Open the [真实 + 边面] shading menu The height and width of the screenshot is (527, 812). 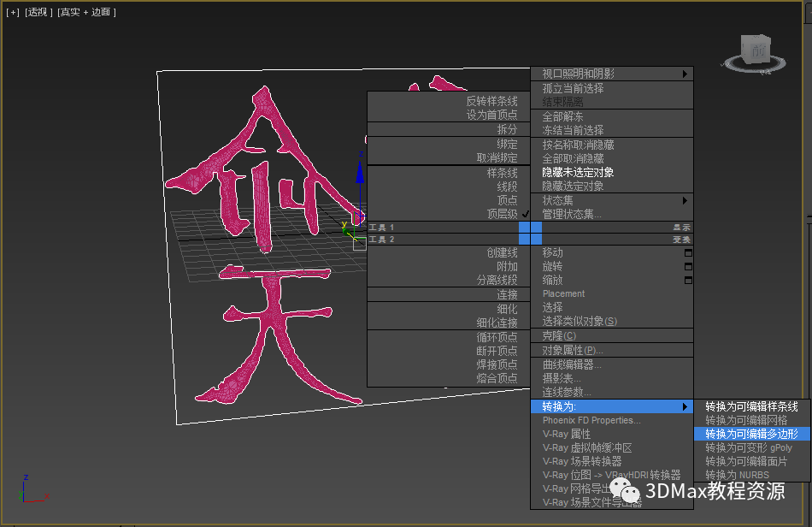click(x=87, y=12)
